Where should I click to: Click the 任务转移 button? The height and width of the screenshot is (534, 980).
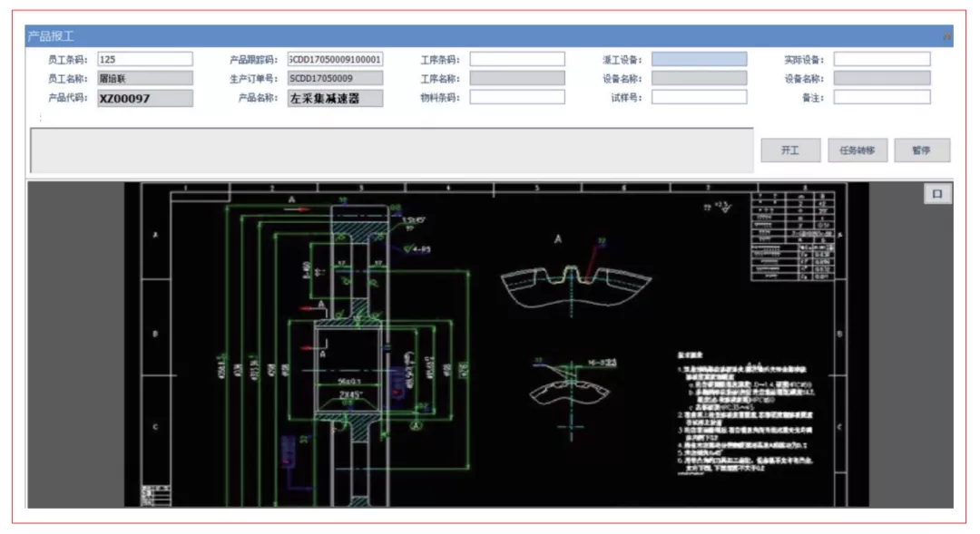point(857,150)
